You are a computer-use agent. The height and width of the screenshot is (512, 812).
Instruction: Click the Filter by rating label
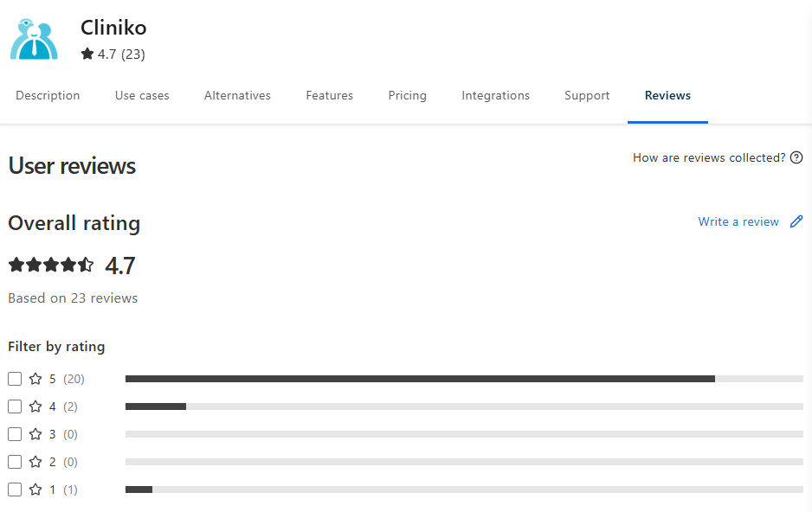click(x=56, y=347)
